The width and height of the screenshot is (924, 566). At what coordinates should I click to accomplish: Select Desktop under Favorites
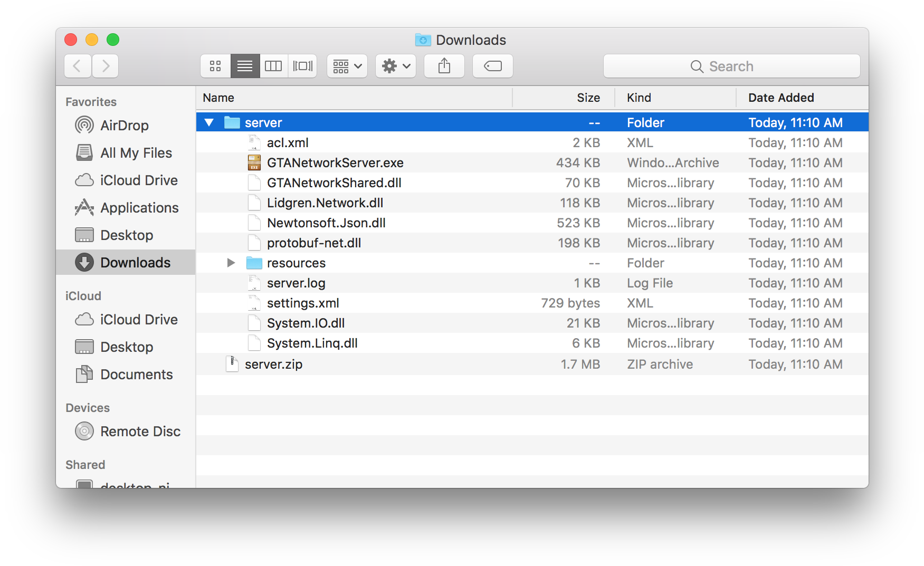[x=126, y=235]
